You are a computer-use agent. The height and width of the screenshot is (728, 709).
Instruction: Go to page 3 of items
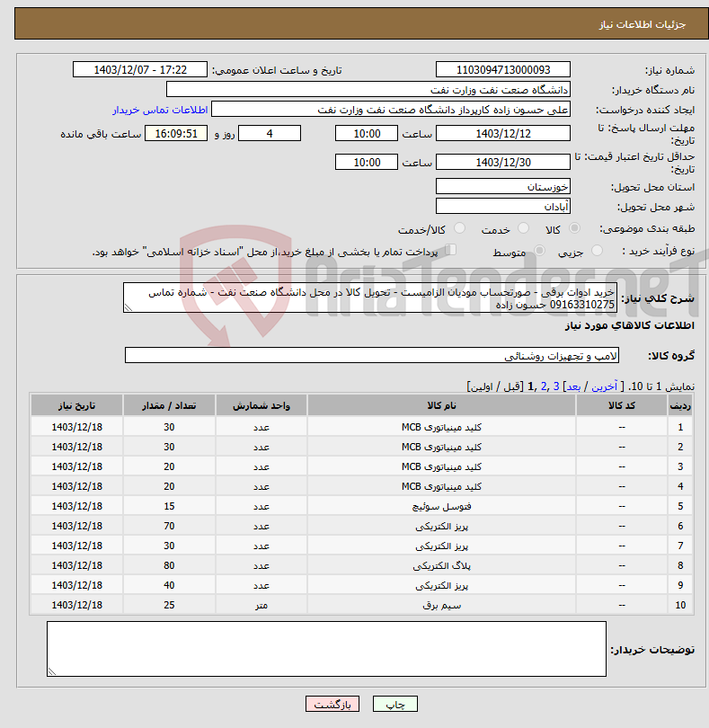[x=555, y=386]
